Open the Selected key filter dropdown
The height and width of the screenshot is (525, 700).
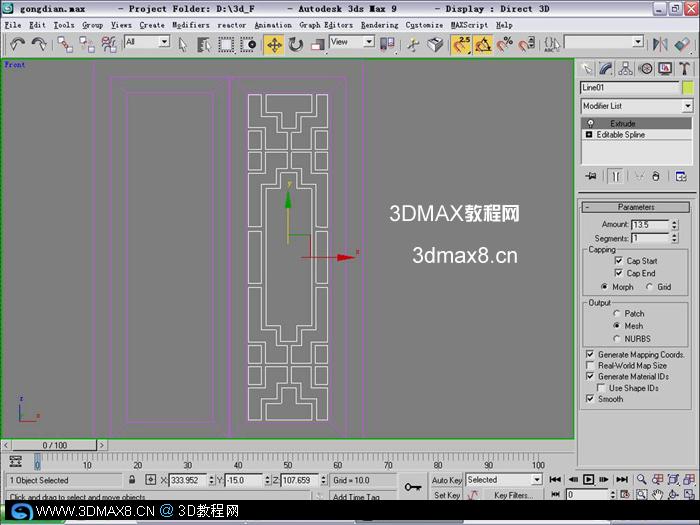point(504,479)
